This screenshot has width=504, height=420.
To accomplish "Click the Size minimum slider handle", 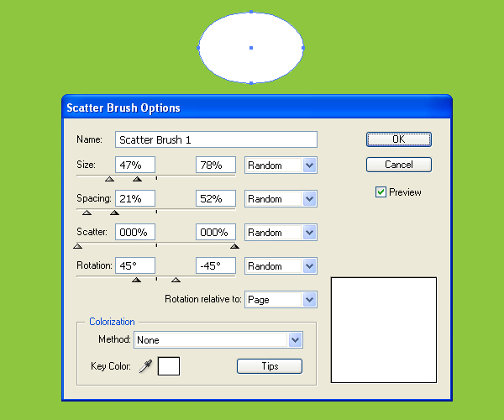I will tap(109, 179).
